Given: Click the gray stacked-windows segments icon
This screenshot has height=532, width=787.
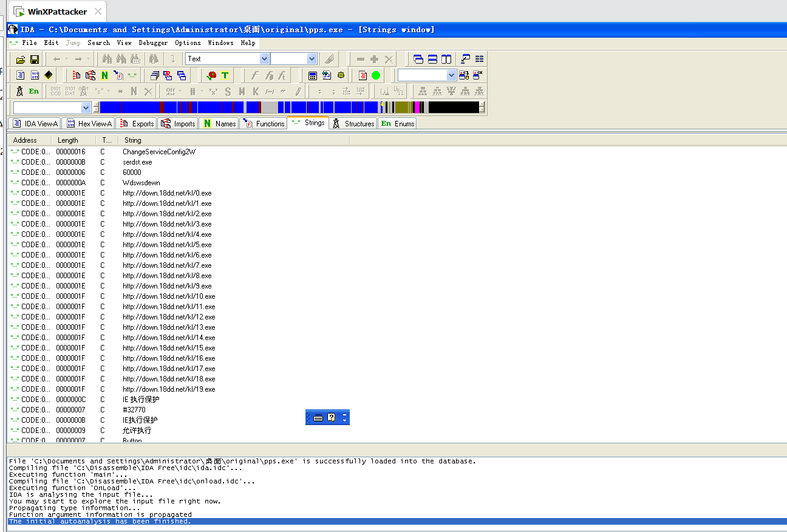Looking at the screenshot, I should (154, 75).
